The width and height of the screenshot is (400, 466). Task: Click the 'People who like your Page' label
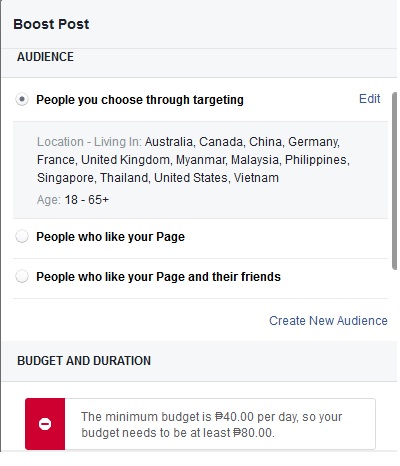pos(110,237)
